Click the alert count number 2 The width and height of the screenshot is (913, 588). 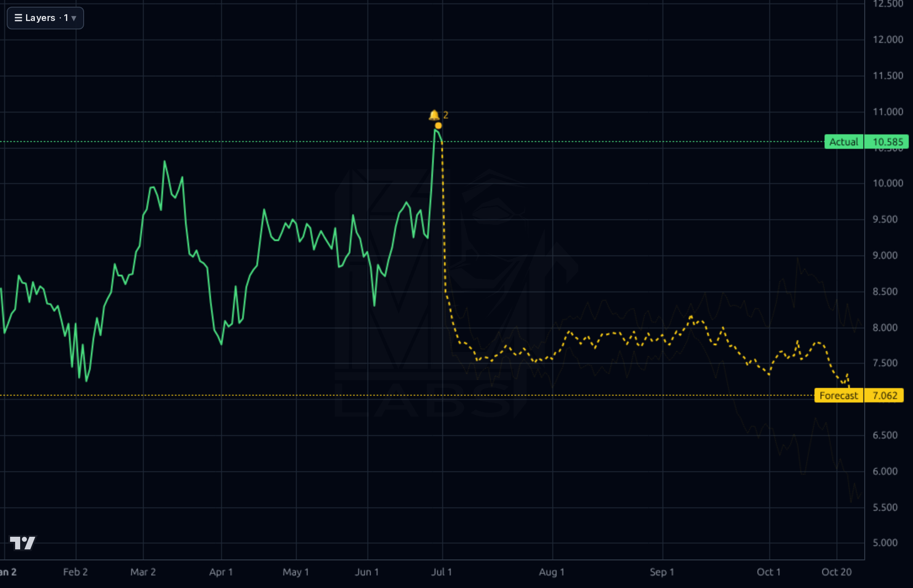click(x=446, y=115)
